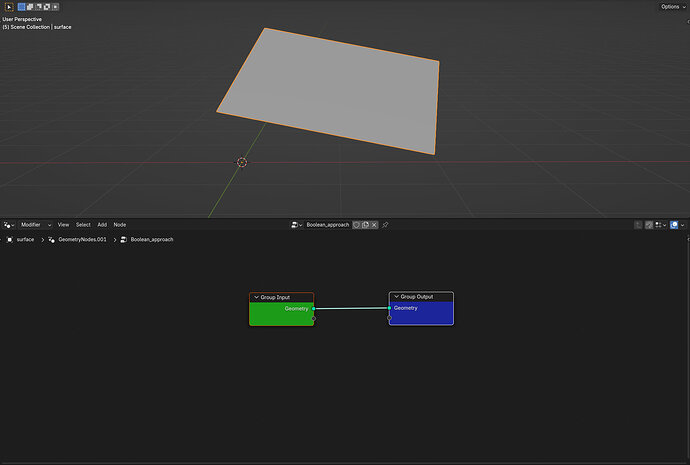Toggle node snapping icon
690x465 pixels.
pyautogui.click(x=649, y=225)
